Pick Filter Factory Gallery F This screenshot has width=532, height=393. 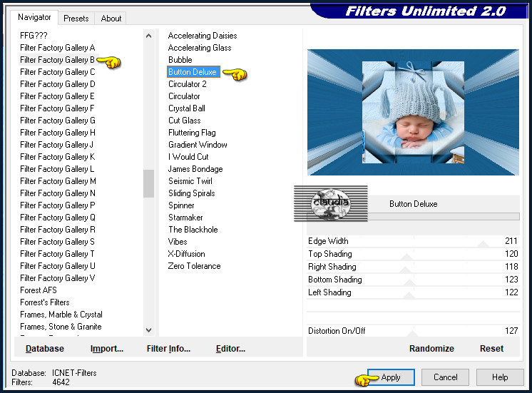(x=57, y=108)
